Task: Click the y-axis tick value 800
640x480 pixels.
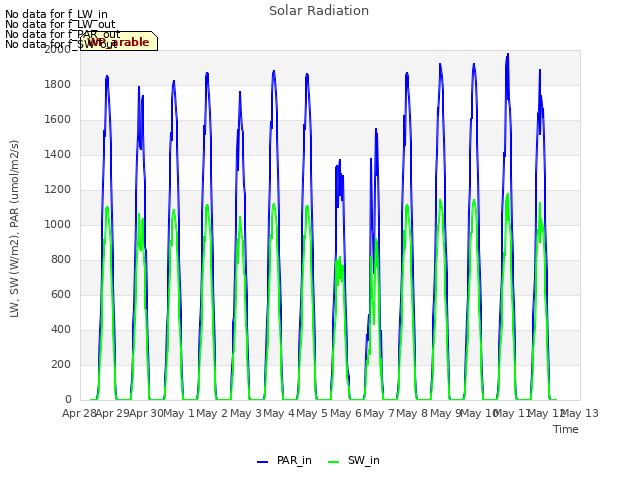Action: tap(61, 260)
